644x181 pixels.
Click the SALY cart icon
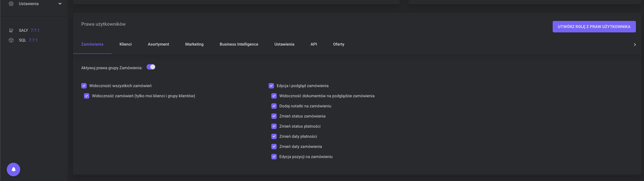[x=11, y=30]
